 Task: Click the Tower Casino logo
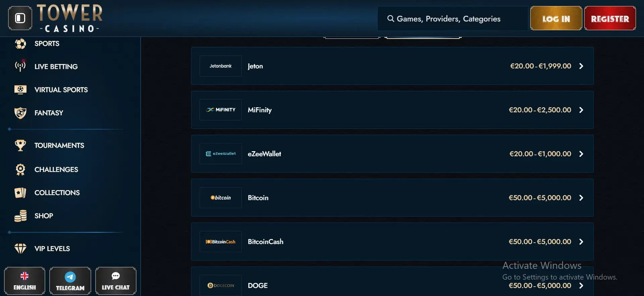pos(70,18)
